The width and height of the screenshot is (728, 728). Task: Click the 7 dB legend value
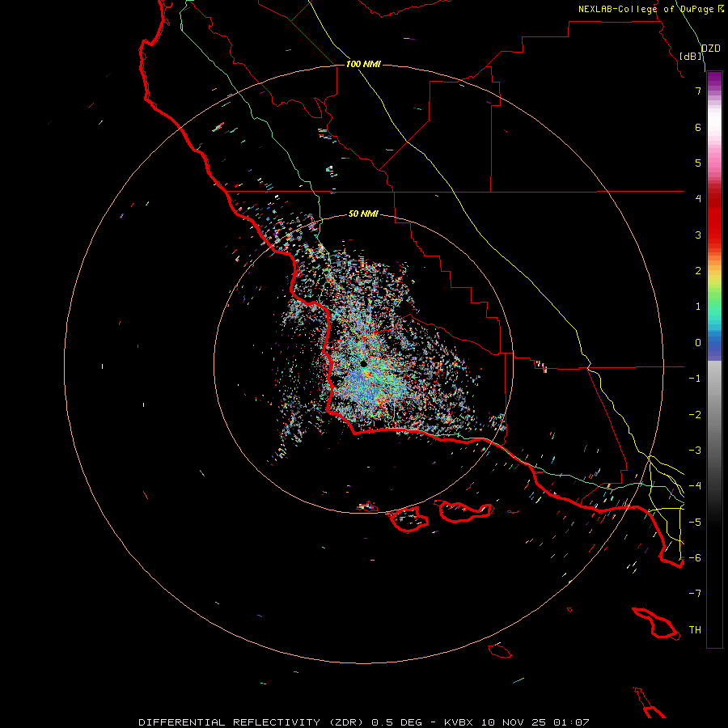click(x=698, y=91)
